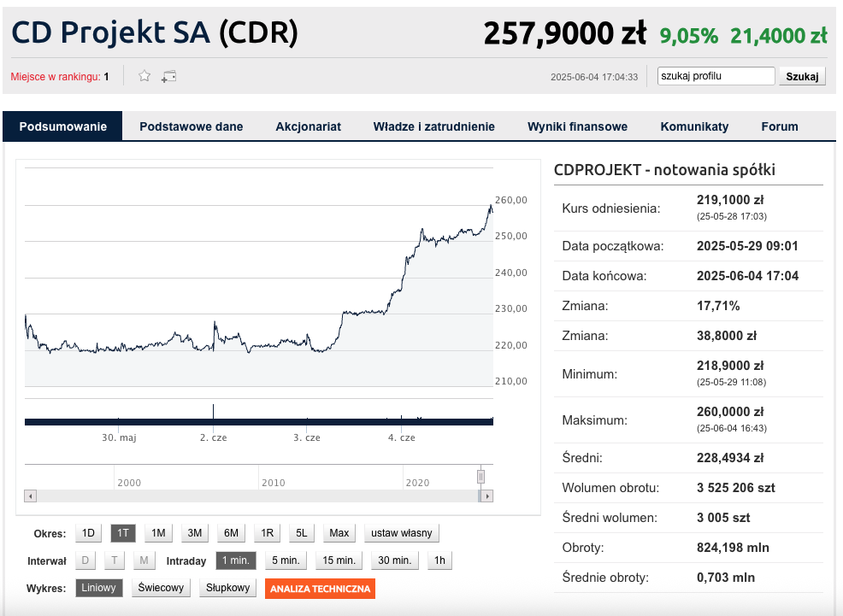The image size is (843, 616).
Task: Open the Akcjonariat tab
Action: click(308, 126)
